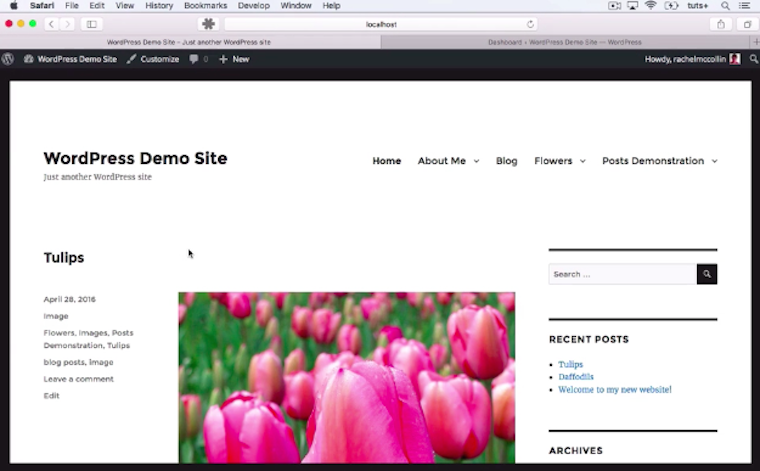Screen dimensions: 760x471
Task: Click WordPress Demo Site in admin bar
Action: tap(70, 59)
